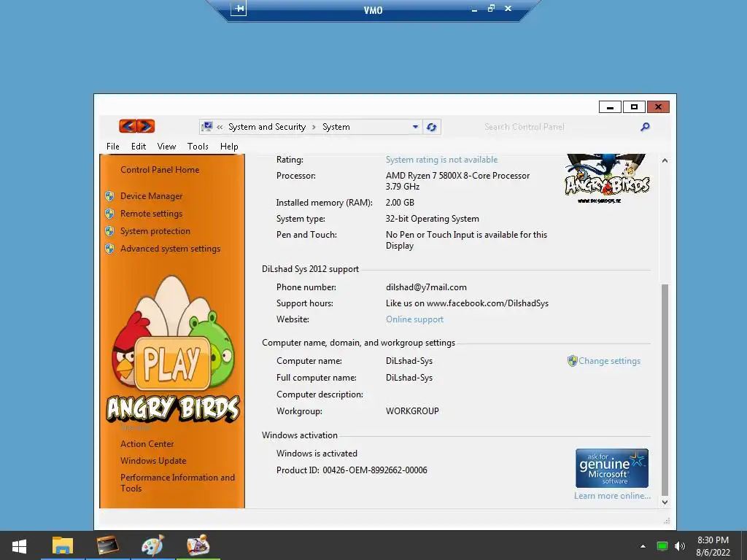Screen dimensions: 747x560
Task: Refresh the System page
Action: (432, 127)
